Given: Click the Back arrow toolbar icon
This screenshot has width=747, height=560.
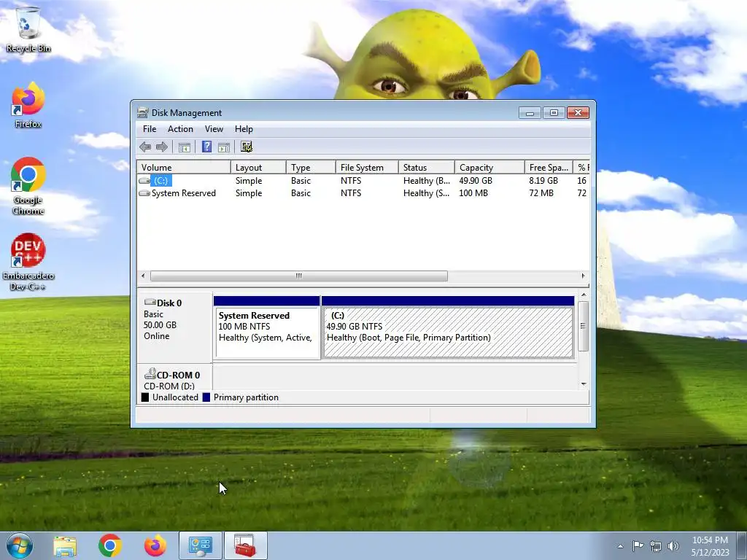Looking at the screenshot, I should [x=145, y=147].
